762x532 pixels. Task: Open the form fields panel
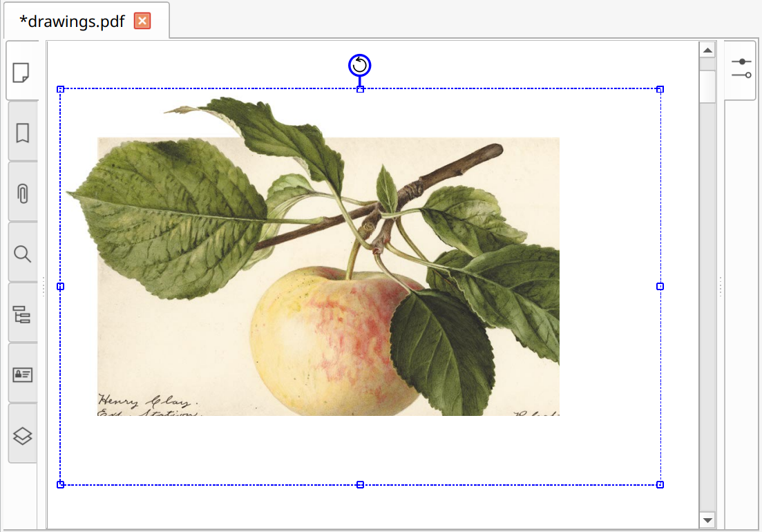click(x=22, y=374)
